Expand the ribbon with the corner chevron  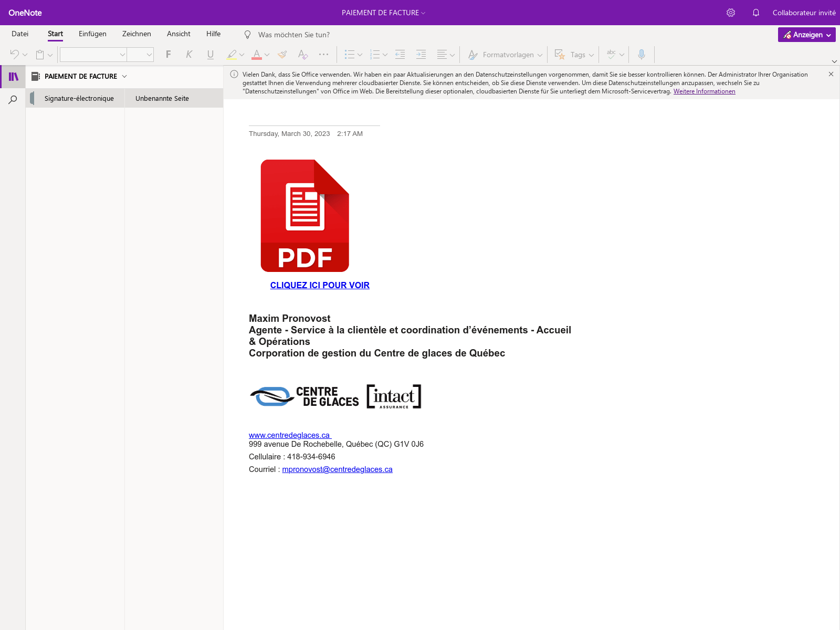[x=834, y=61]
